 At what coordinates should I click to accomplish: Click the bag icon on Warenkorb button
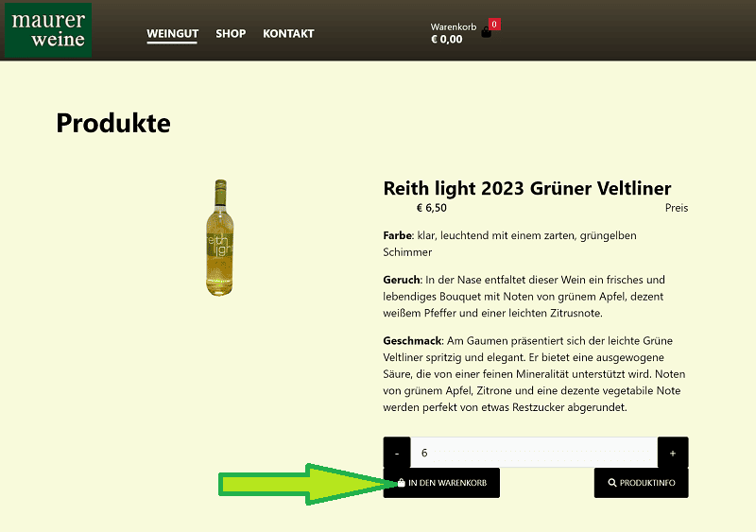click(401, 483)
